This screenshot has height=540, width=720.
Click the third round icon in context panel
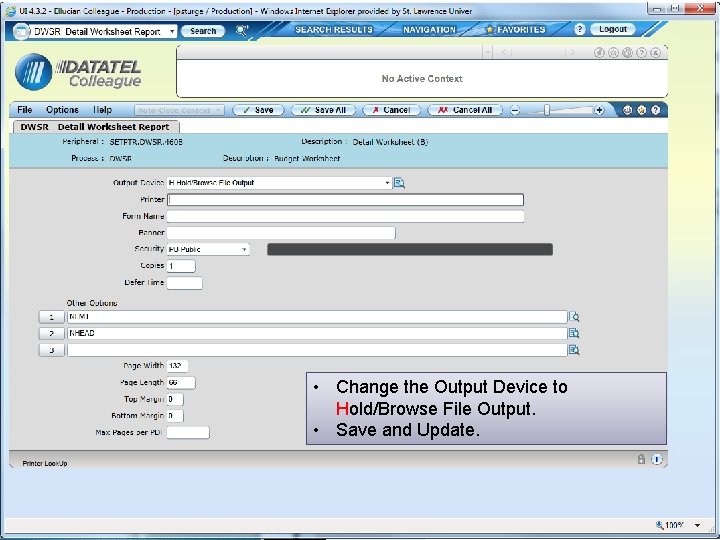pyautogui.click(x=627, y=53)
